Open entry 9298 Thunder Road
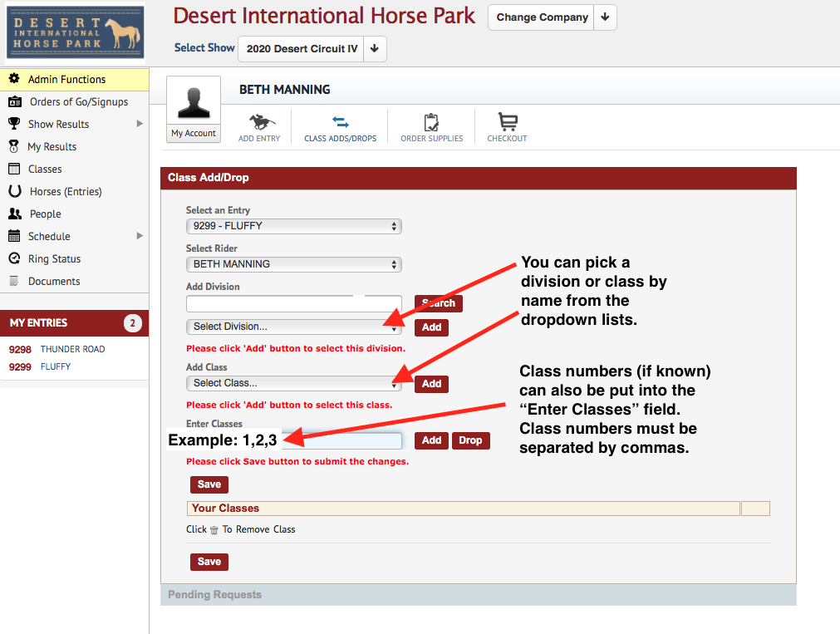The image size is (840, 634). tap(56, 350)
